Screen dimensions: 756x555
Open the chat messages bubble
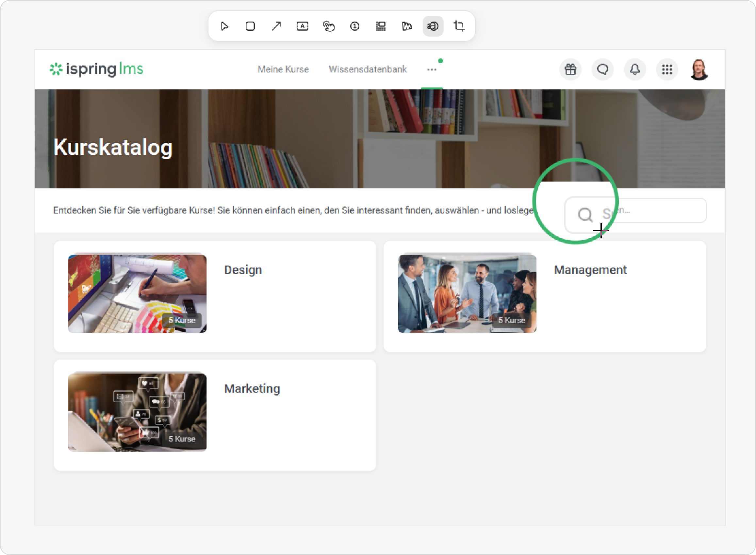coord(603,70)
